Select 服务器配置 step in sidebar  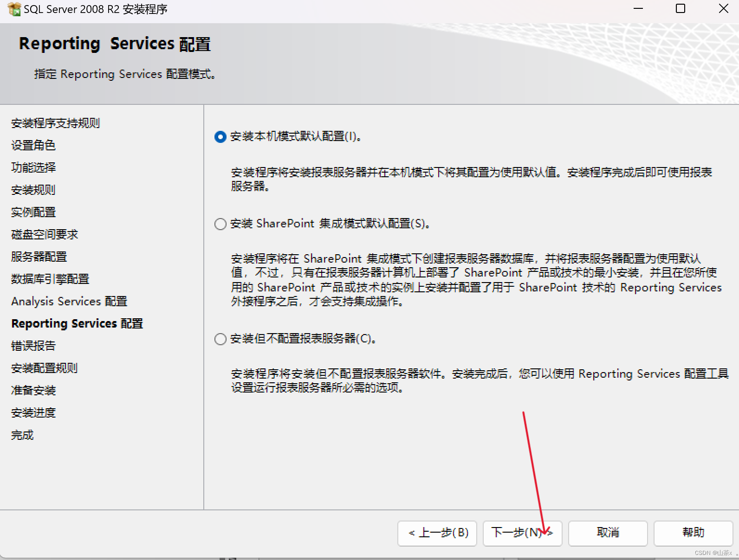tap(39, 257)
